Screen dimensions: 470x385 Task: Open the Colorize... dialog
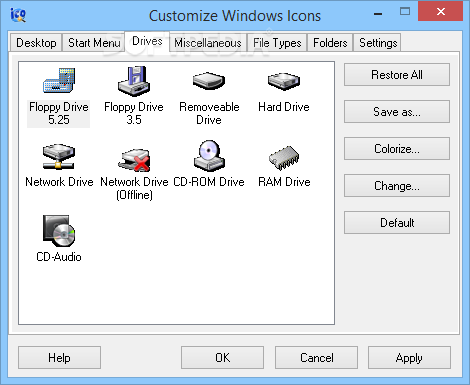[x=397, y=149]
